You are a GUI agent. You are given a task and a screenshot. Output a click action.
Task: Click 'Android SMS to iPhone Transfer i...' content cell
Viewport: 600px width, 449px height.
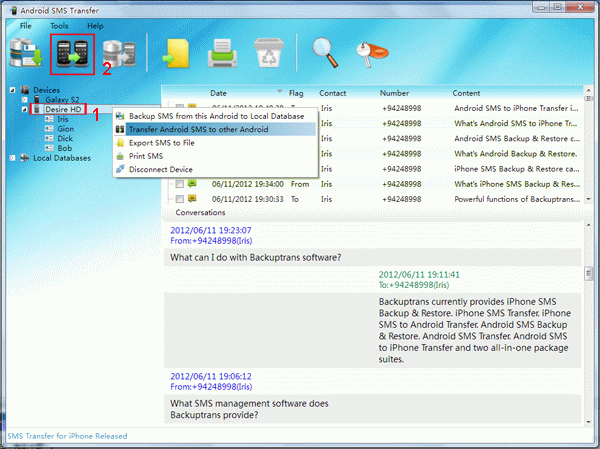point(516,108)
